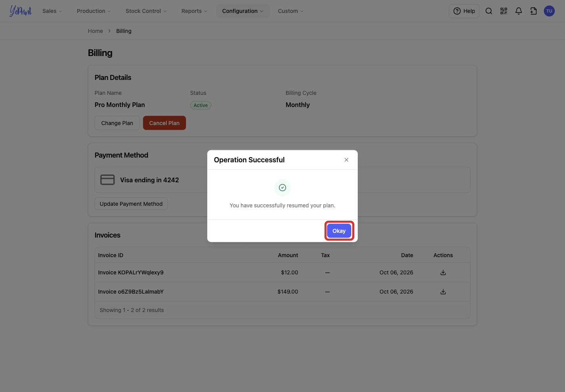
Task: Click Update Payment Method
Action: pos(131,204)
